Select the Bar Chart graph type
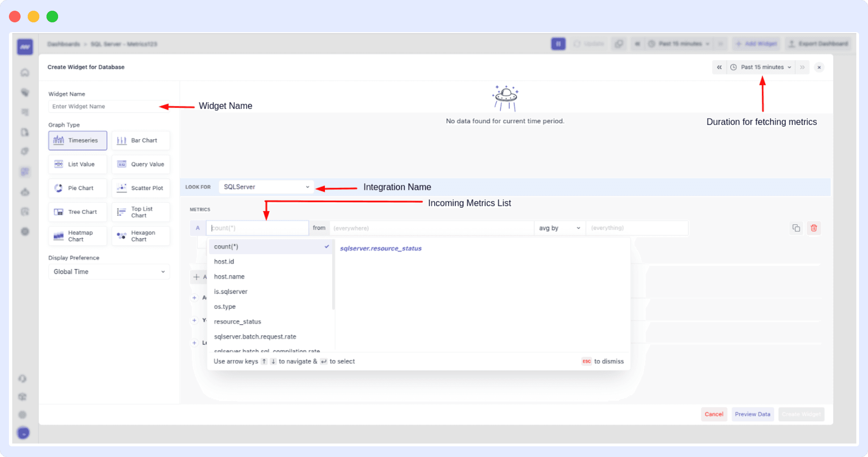868x457 pixels. [140, 140]
